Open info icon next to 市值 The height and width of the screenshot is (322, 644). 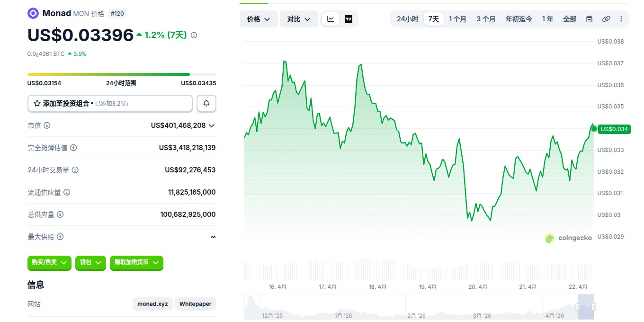click(x=47, y=125)
